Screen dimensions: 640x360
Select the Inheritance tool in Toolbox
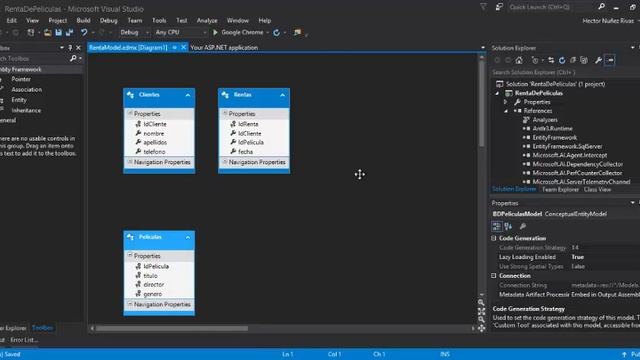coord(26,110)
